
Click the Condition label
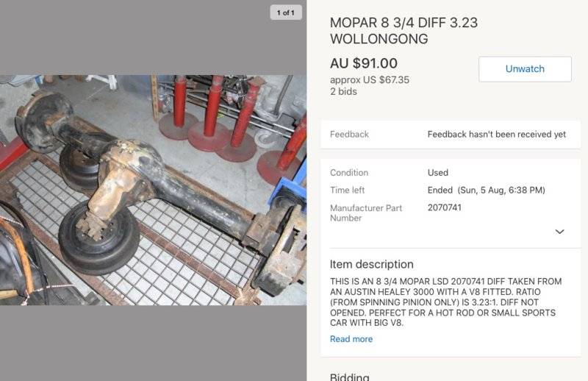tap(348, 173)
